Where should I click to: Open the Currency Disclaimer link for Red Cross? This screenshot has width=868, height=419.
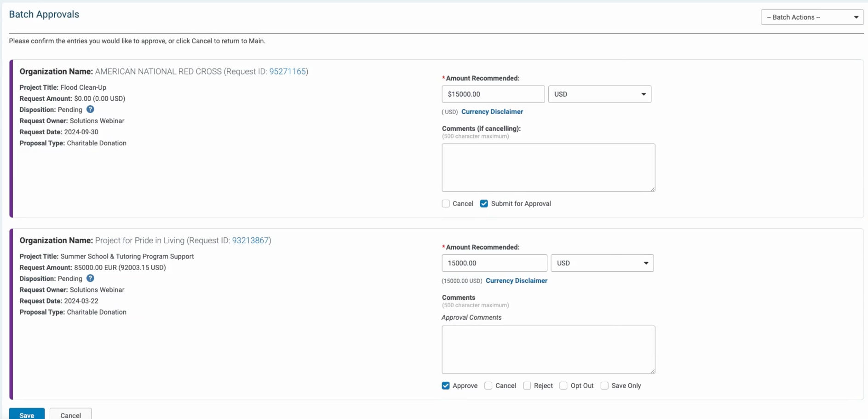pyautogui.click(x=492, y=112)
